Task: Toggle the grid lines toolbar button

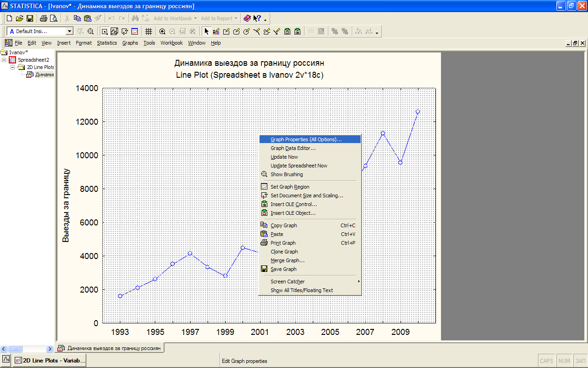Action: click(148, 32)
